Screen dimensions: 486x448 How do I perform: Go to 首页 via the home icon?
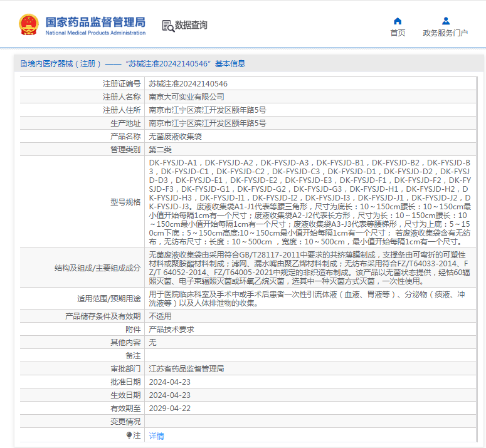(x=398, y=21)
